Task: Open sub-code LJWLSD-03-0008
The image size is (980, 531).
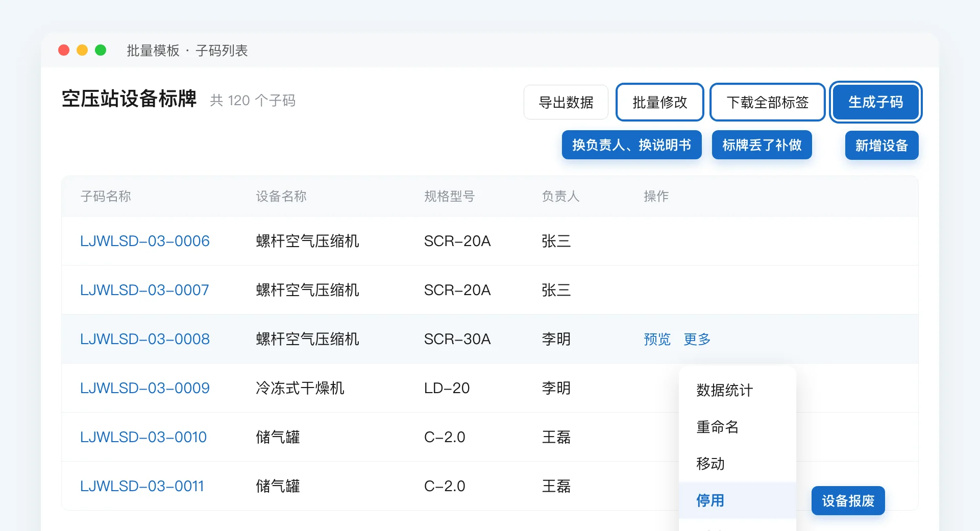Action: (145, 339)
